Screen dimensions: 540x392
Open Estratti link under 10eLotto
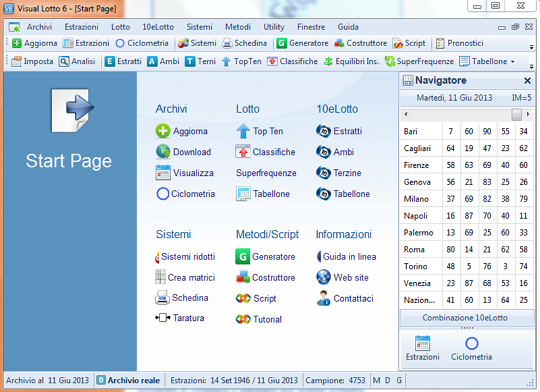[339, 131]
